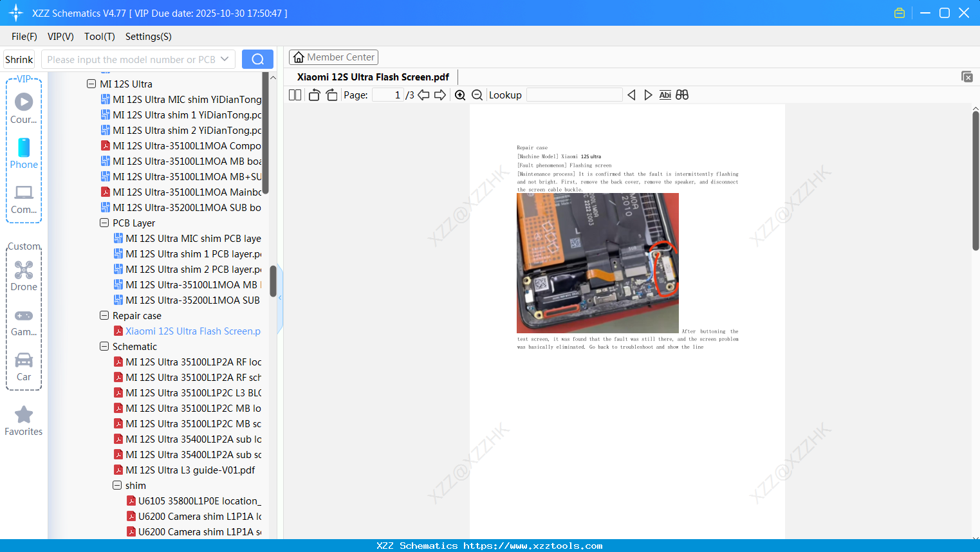Click the schematic icon beside MI 12S Ultra-35100L1MOA MB+SUB
Screen dimensions: 980x552
pos(106,176)
